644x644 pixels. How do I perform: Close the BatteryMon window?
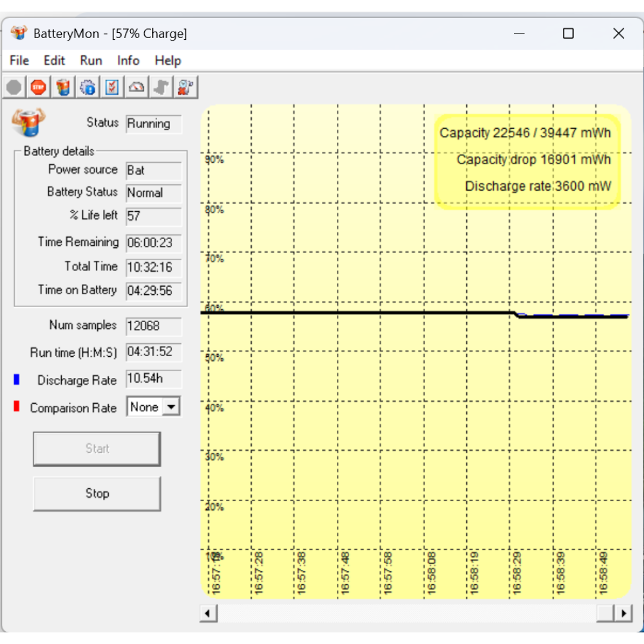coord(618,33)
